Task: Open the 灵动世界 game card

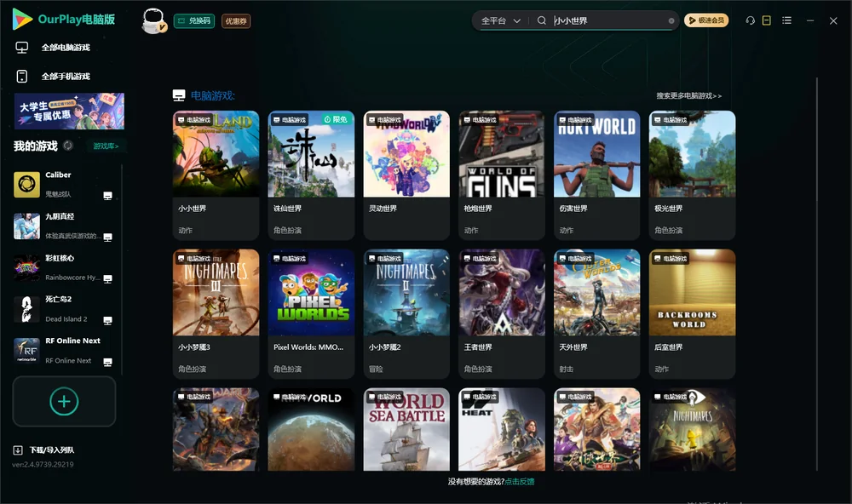Action: (x=406, y=175)
